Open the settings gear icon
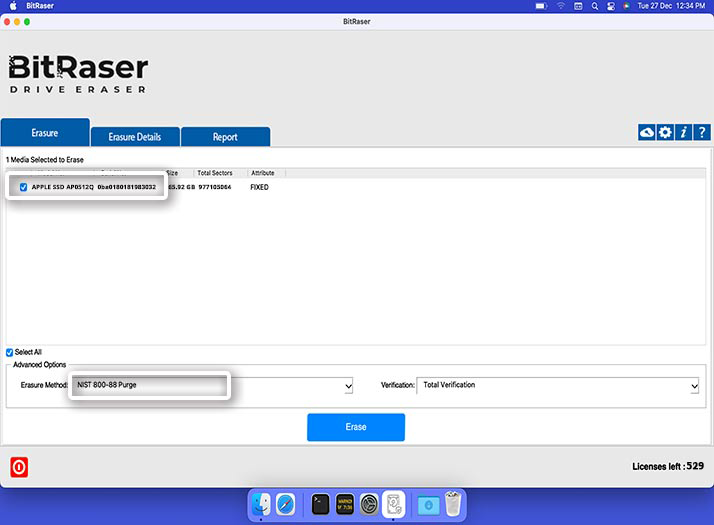The image size is (714, 525). pos(665,133)
